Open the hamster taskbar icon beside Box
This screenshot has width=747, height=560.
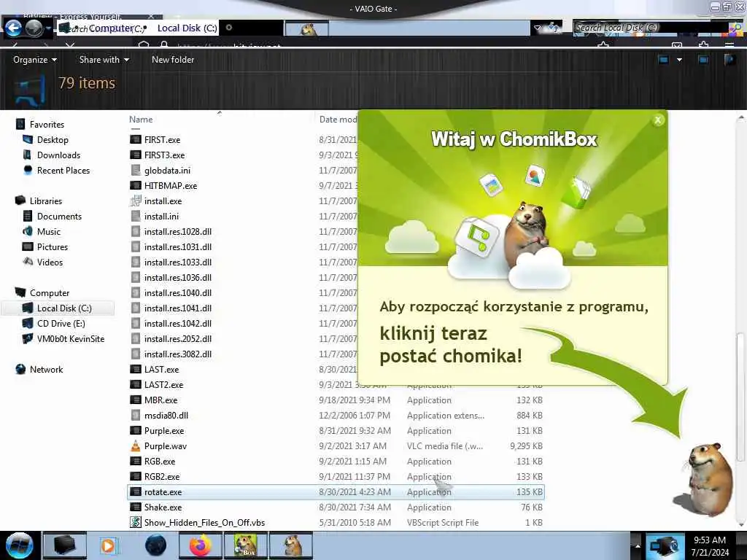[x=291, y=545]
